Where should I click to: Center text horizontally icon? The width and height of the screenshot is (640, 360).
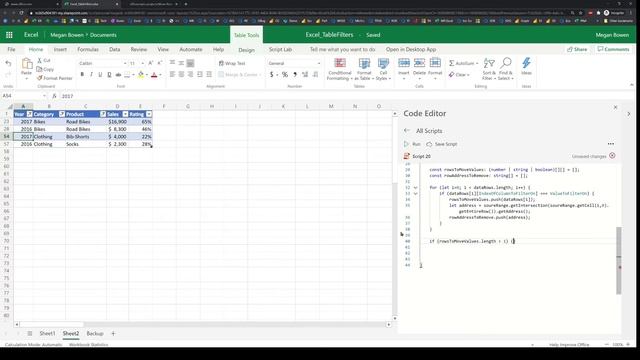point(181,74)
